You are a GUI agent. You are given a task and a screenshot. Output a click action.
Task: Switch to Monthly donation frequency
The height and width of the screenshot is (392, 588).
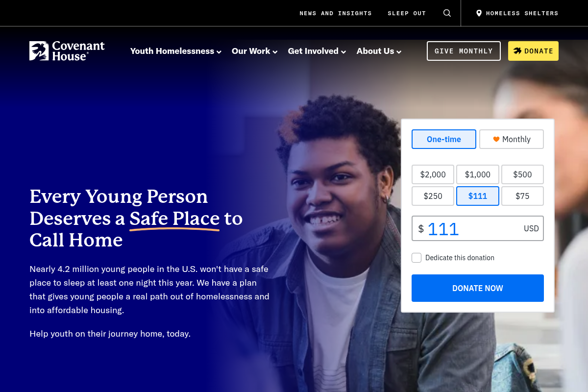512,139
